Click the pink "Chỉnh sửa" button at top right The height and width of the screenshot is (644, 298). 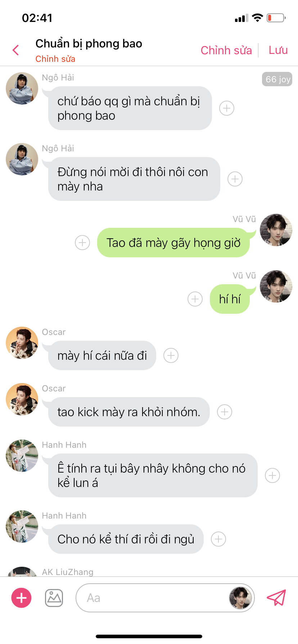[226, 50]
